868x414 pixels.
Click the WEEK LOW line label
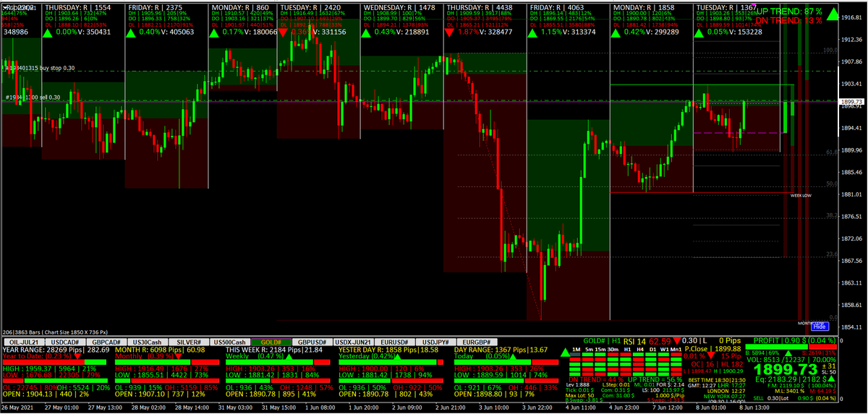[801, 195]
